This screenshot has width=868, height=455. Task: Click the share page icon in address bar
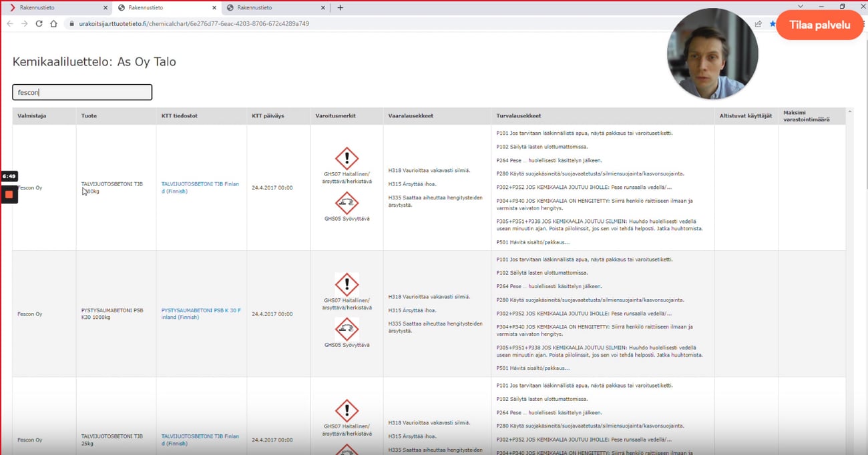pyautogui.click(x=758, y=23)
